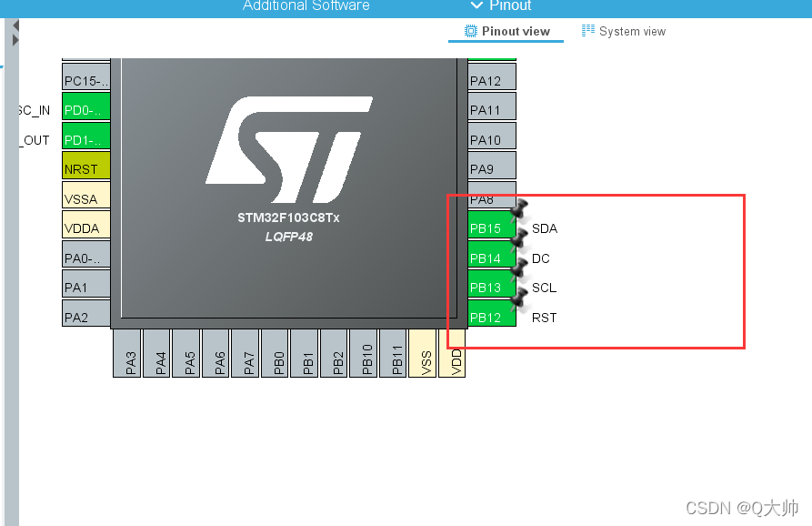
Task: Select the PA6 pin
Action: 216,353
